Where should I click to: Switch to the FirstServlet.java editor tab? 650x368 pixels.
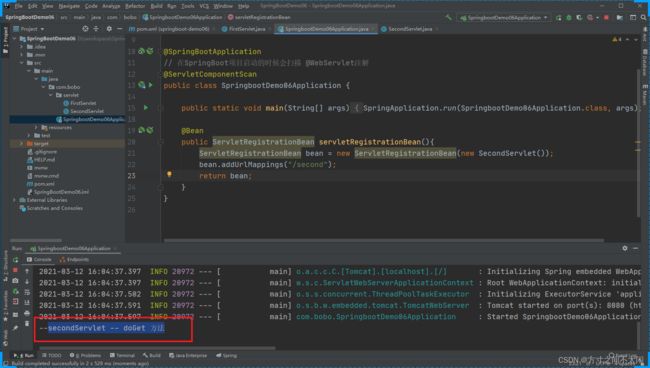coord(244,29)
